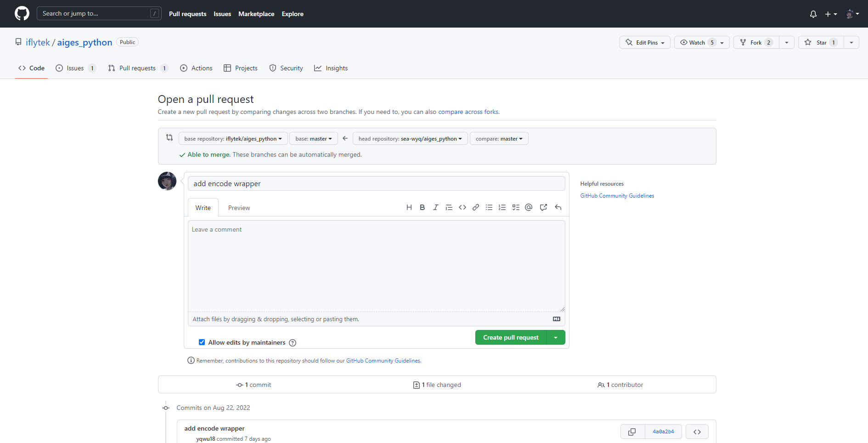Open Explore in the top navigation
The height and width of the screenshot is (443, 868).
click(293, 14)
